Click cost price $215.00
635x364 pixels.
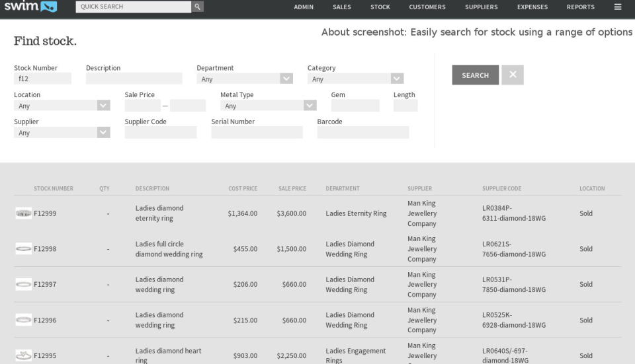tap(245, 320)
